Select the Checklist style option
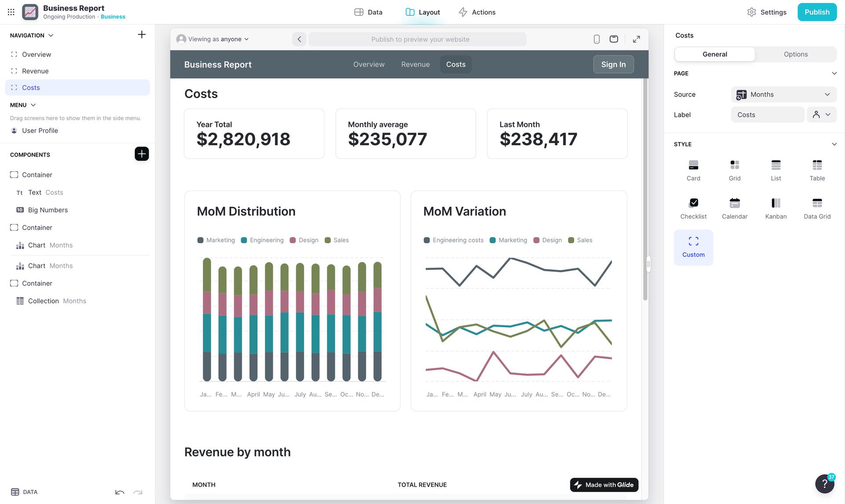845x504 pixels. click(693, 203)
